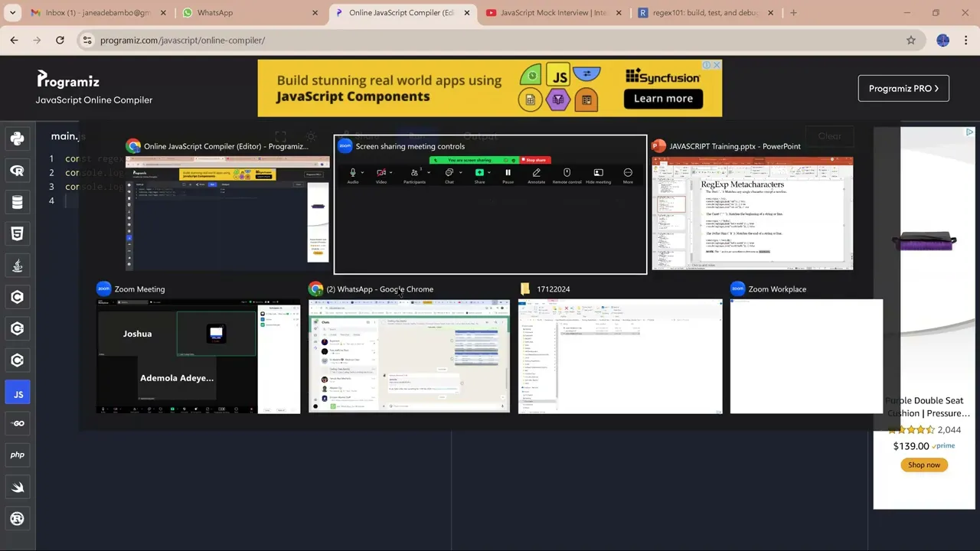Switch to Screen sharing meeting controls window
The image size is (980, 551).
(490, 204)
